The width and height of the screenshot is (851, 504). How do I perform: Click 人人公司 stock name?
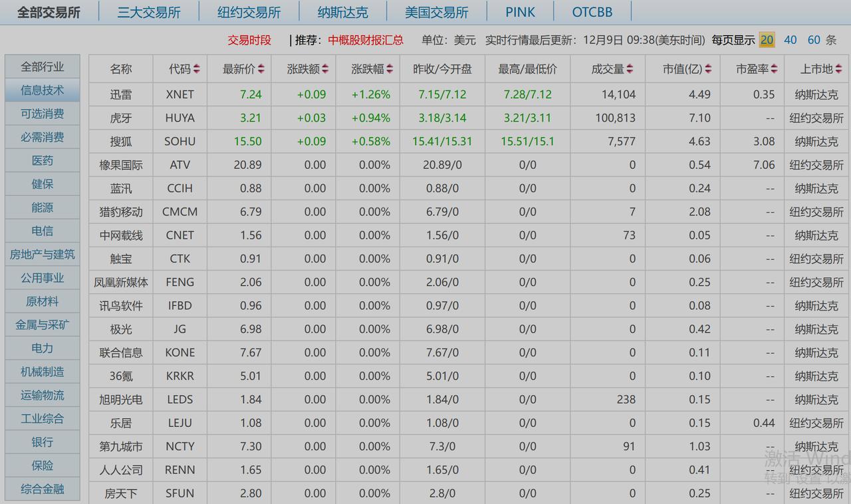121,469
